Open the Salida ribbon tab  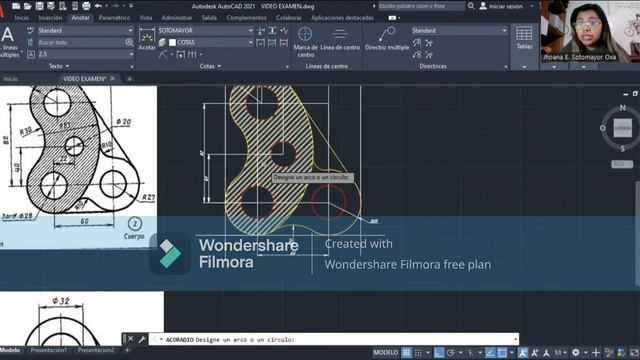pos(209,18)
